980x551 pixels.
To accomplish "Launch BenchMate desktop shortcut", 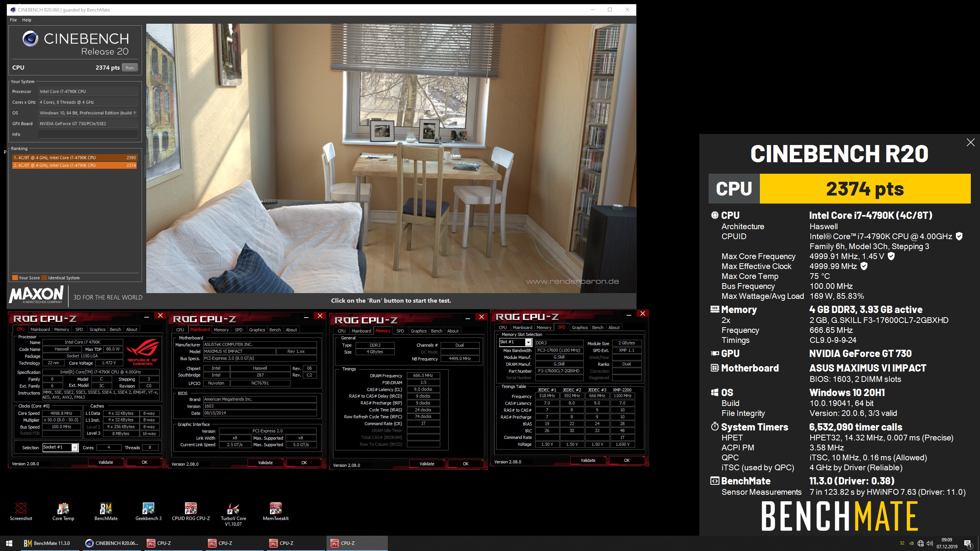I will pos(106,512).
